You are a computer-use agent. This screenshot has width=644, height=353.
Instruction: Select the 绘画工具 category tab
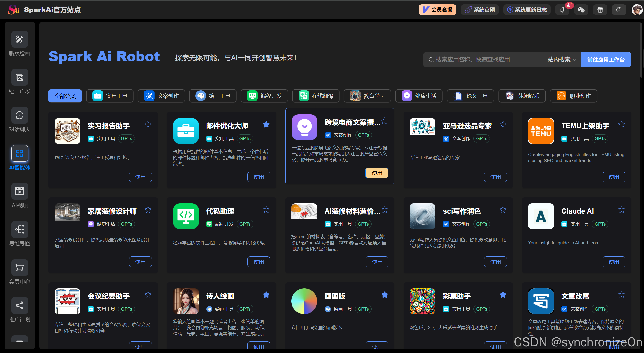[x=213, y=96]
